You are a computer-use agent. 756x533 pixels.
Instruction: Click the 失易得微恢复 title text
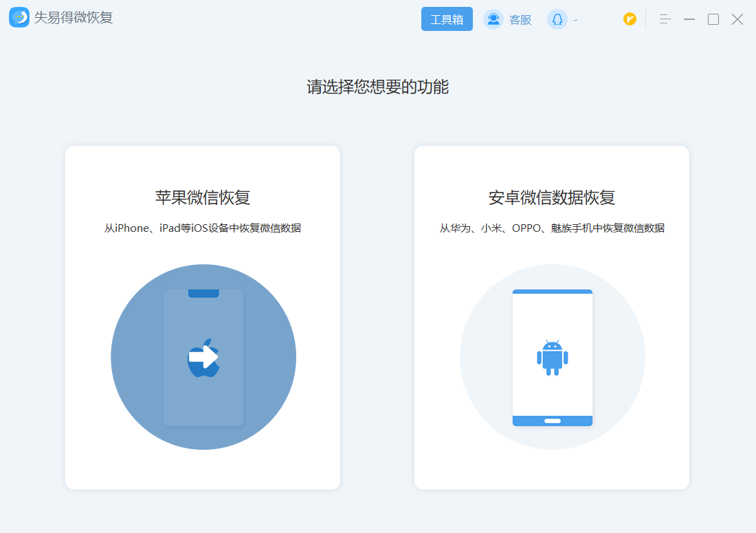coord(74,18)
